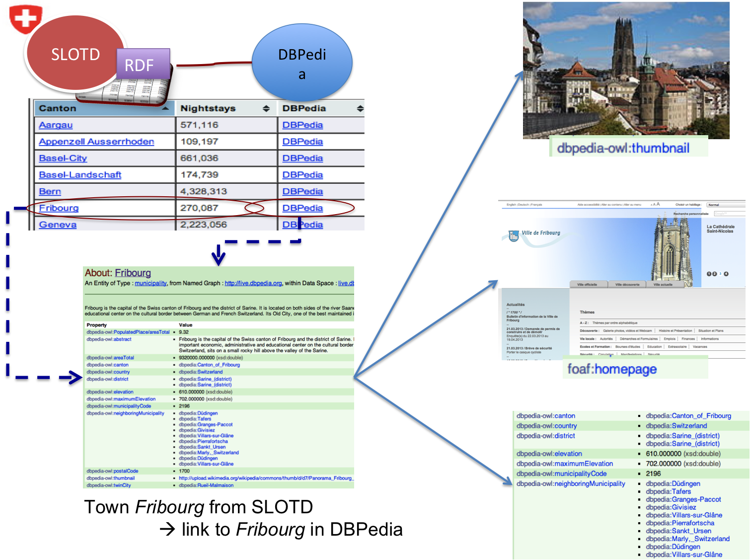The height and width of the screenshot is (560, 750).
Task: Click the Nightstays value 270,087 for Fribourg
Action: point(199,208)
